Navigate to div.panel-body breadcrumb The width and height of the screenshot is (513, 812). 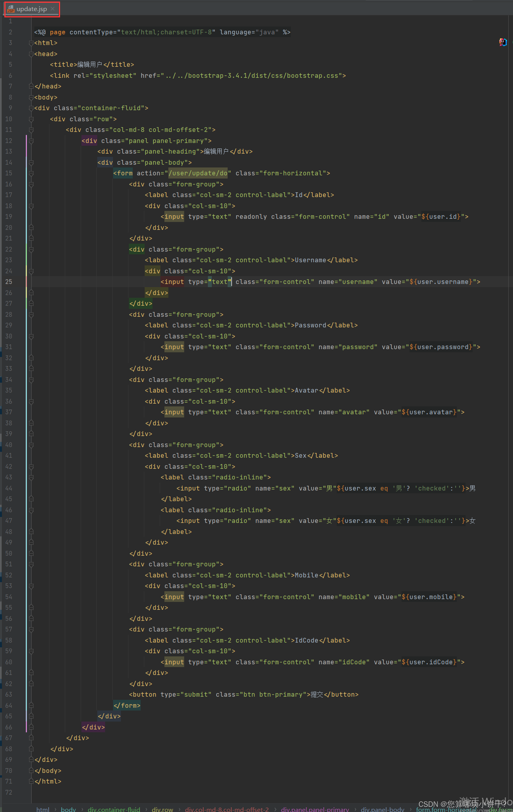[382, 809]
